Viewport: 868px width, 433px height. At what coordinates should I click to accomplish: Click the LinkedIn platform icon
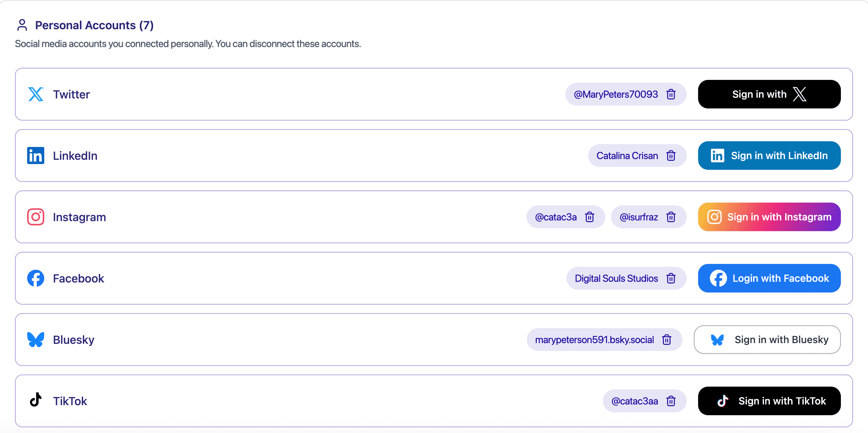[x=36, y=156]
